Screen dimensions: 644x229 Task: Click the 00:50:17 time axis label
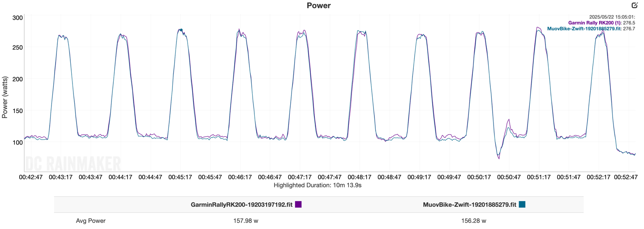coord(479,177)
